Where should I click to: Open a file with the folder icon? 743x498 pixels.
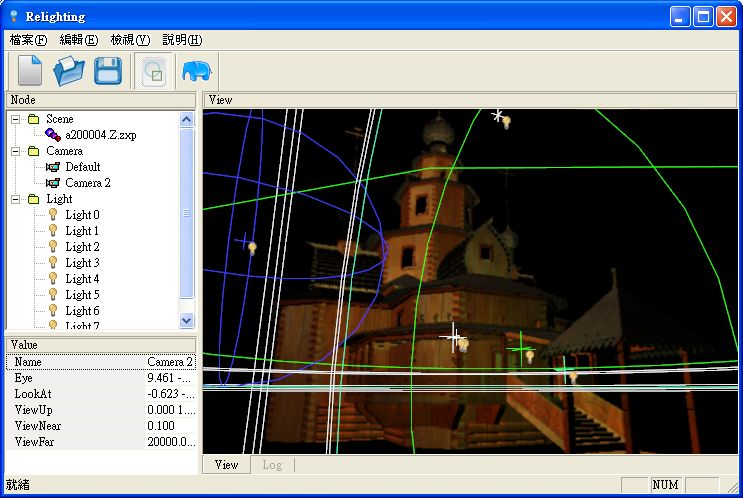click(69, 71)
